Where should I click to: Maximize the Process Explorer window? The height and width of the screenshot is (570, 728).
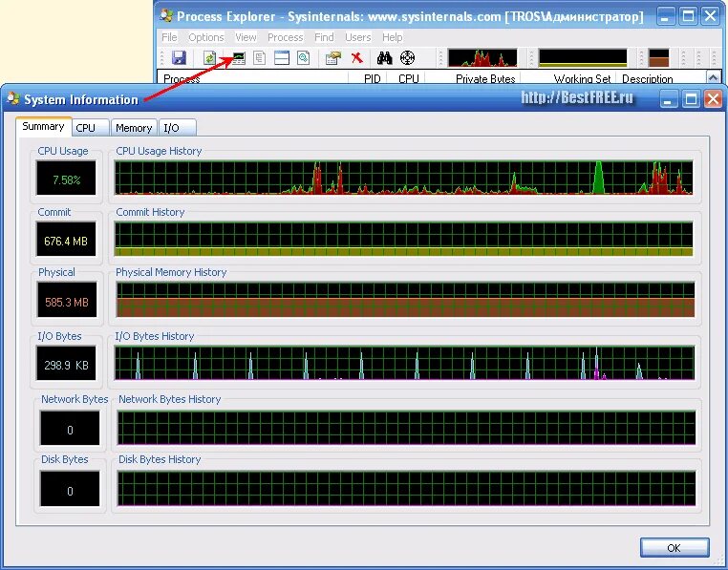pyautogui.click(x=688, y=17)
